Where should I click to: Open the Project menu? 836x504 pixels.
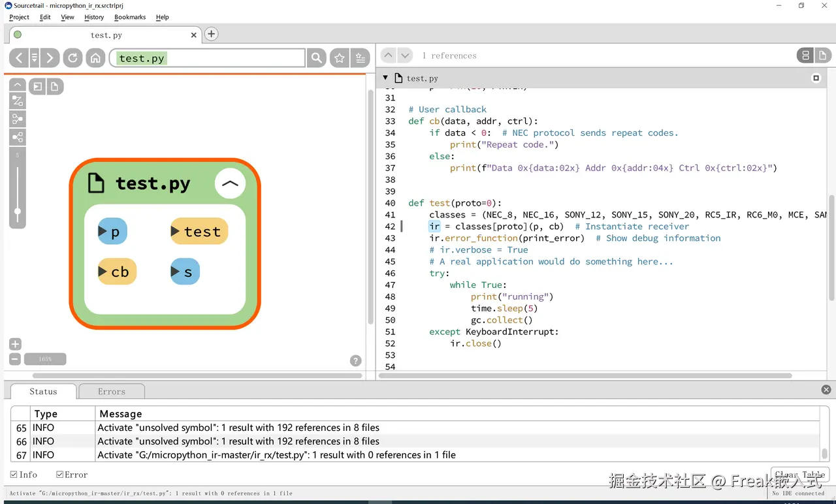click(x=19, y=17)
